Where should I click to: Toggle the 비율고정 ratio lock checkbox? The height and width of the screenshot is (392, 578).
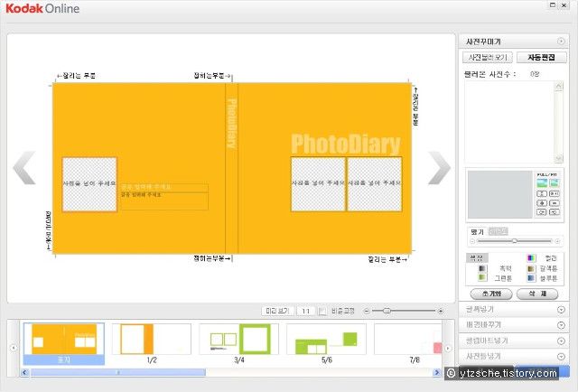tap(322, 312)
